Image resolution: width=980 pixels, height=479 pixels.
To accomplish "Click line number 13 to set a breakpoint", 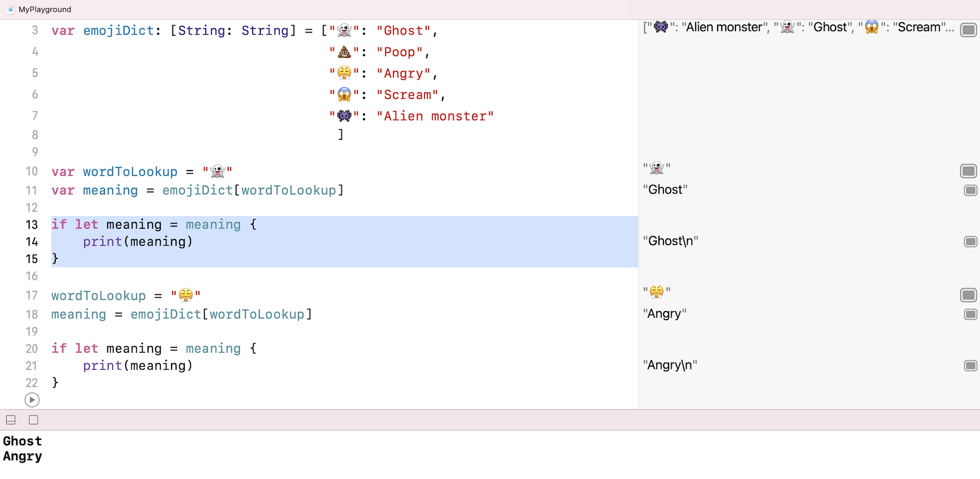I will (x=32, y=225).
